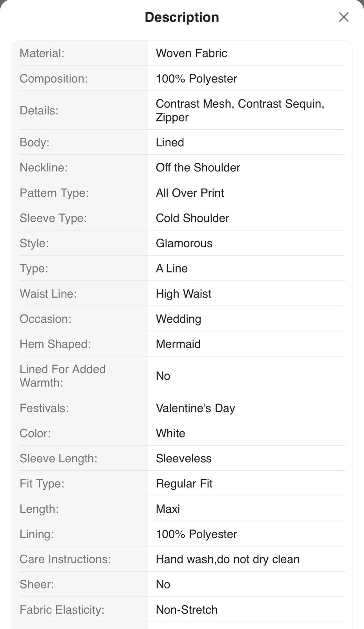Screen dimensions: 364x629
Task: Tap the Description header title
Action: (182, 17)
